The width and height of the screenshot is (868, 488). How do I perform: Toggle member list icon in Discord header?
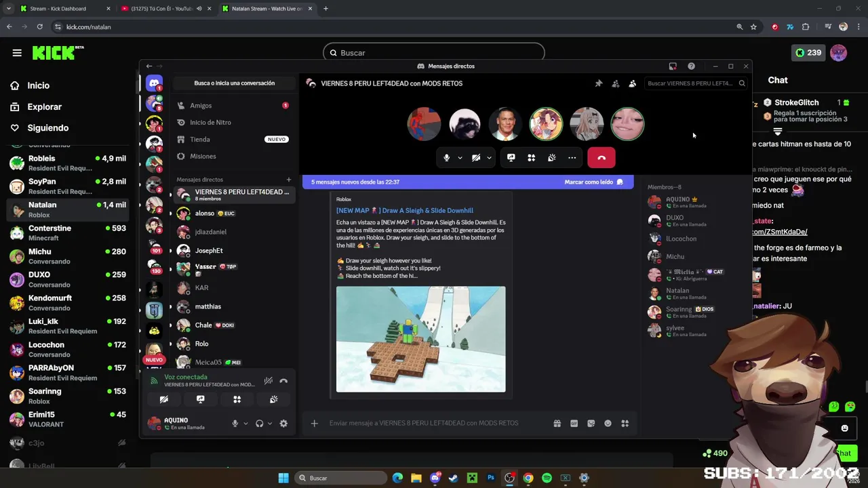(633, 83)
